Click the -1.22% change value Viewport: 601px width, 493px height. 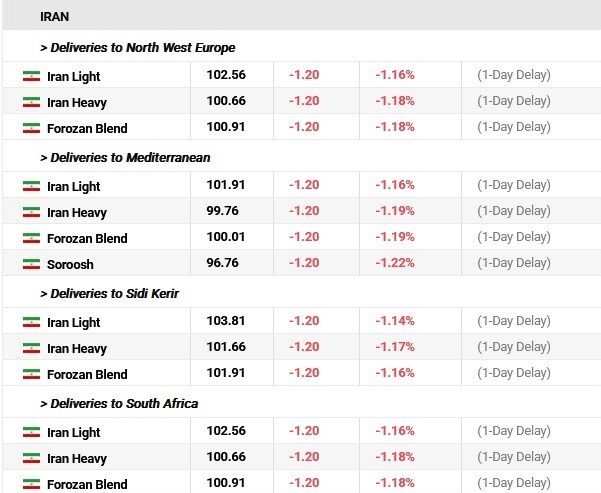pyautogui.click(x=395, y=263)
